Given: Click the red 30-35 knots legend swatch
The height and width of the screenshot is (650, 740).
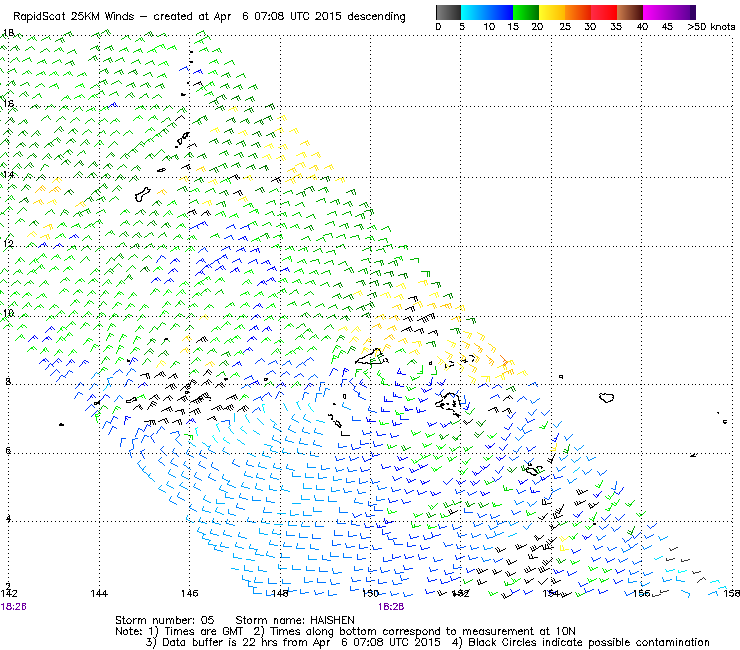Looking at the screenshot, I should 603,12.
